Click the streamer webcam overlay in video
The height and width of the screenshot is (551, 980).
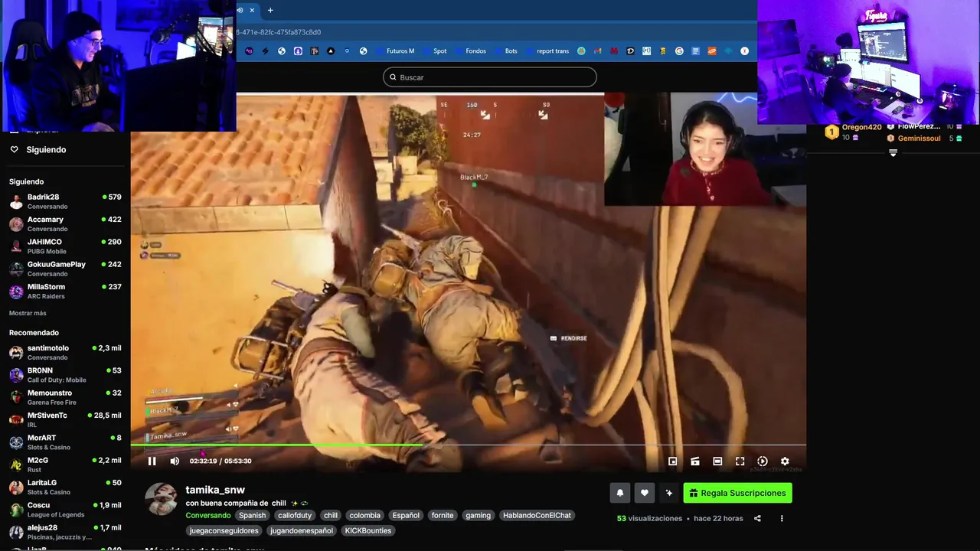pyautogui.click(x=705, y=150)
